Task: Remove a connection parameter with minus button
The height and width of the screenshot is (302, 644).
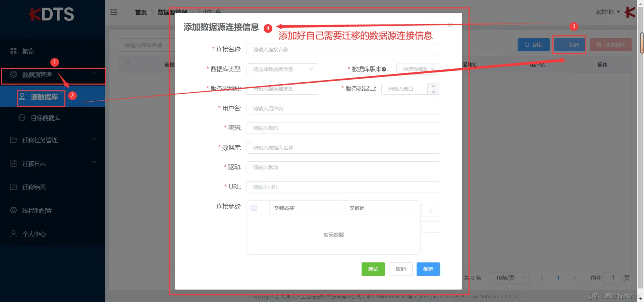Action: pos(431,227)
